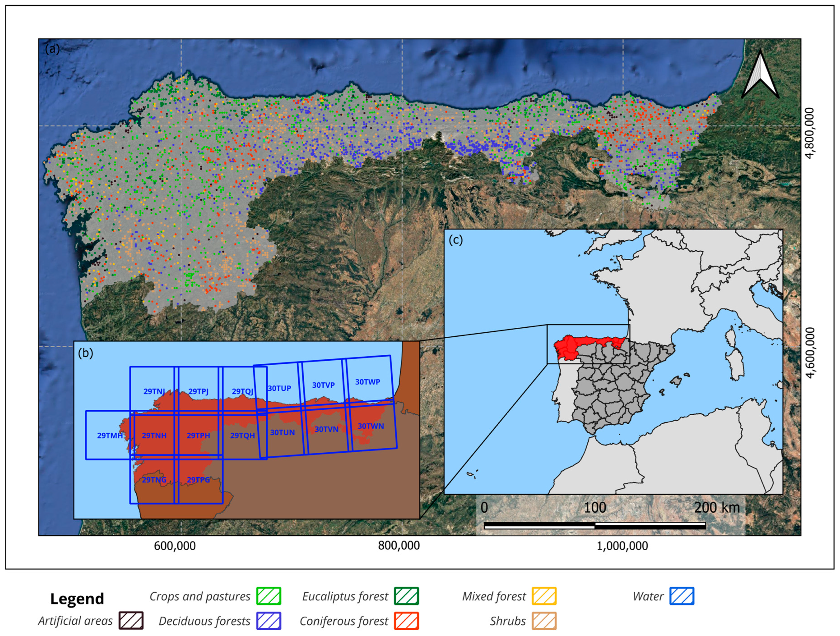Image resolution: width=840 pixels, height=636 pixels.
Task: Click the 29TPJ tile label
Action: [198, 391]
